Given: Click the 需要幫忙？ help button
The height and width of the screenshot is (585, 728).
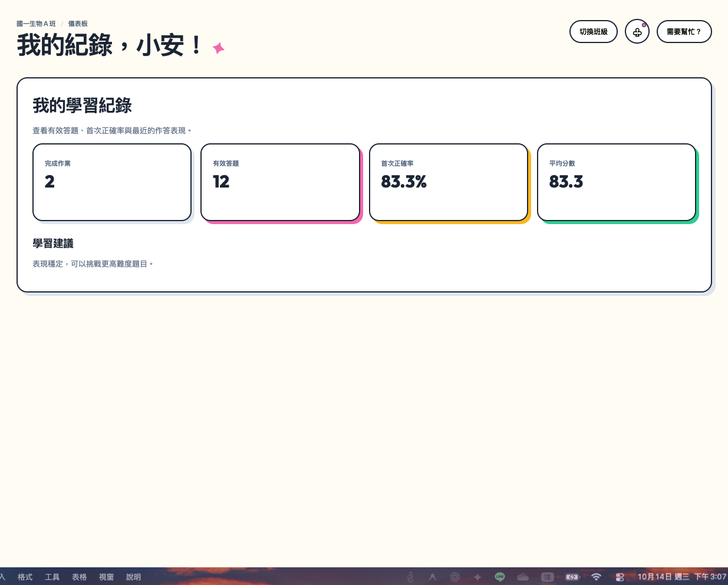Looking at the screenshot, I should (684, 32).
